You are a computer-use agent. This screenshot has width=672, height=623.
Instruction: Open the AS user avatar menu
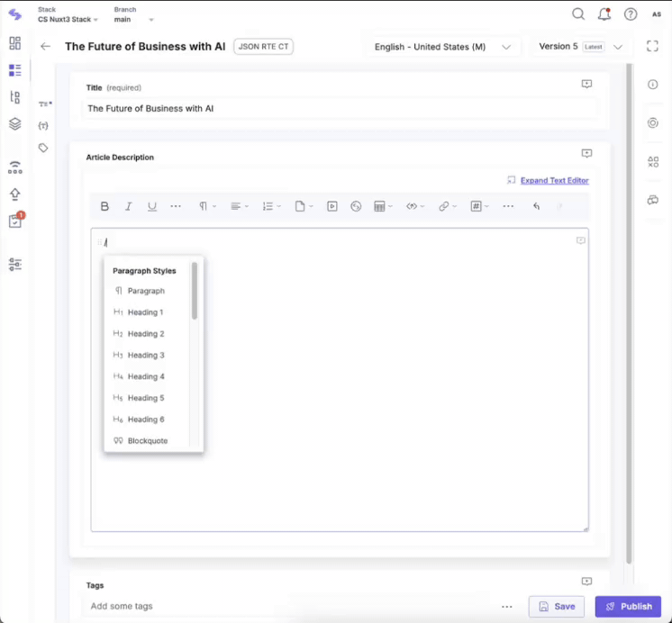point(657,14)
